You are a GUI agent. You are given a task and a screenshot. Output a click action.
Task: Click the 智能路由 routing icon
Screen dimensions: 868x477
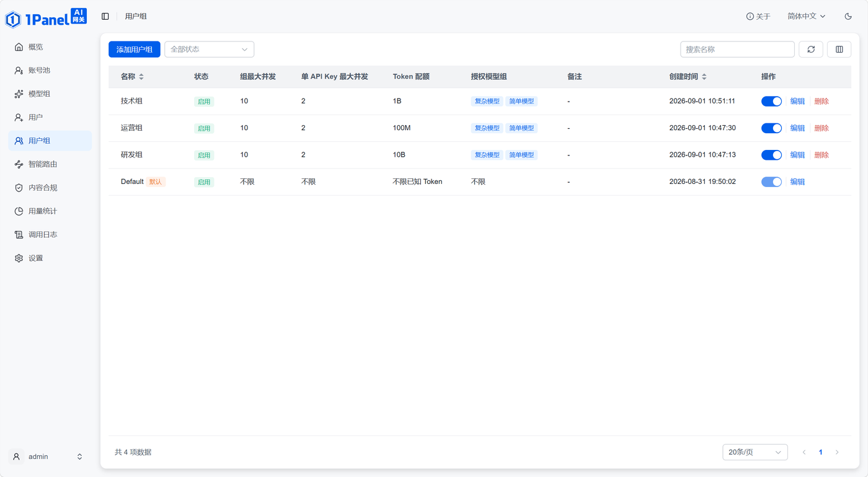click(x=19, y=165)
